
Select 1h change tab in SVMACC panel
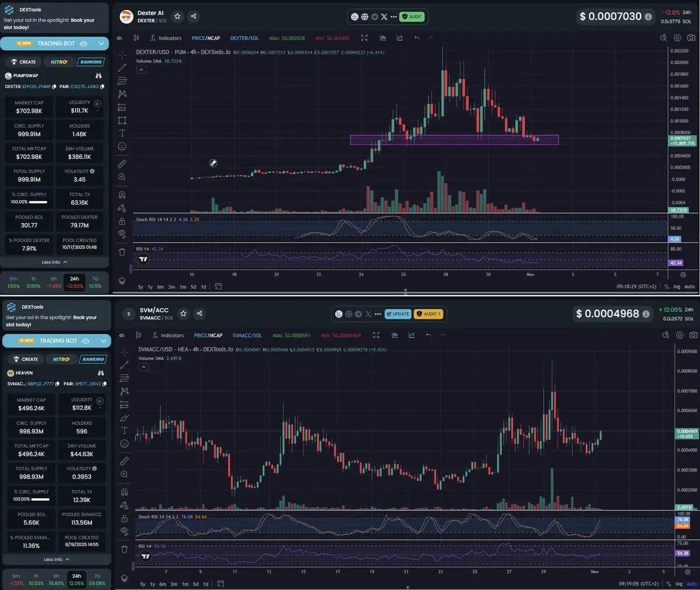(36, 579)
